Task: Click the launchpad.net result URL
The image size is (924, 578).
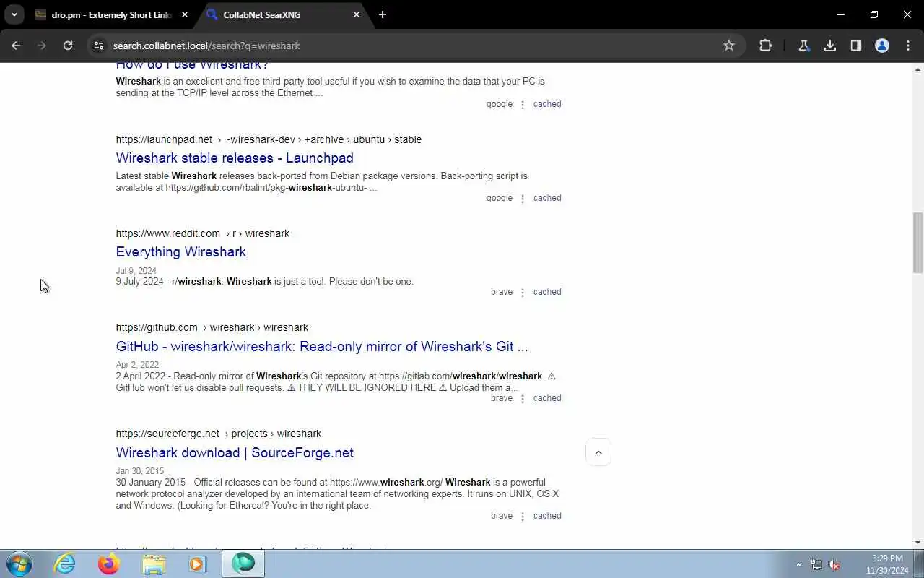Action: tap(269, 139)
